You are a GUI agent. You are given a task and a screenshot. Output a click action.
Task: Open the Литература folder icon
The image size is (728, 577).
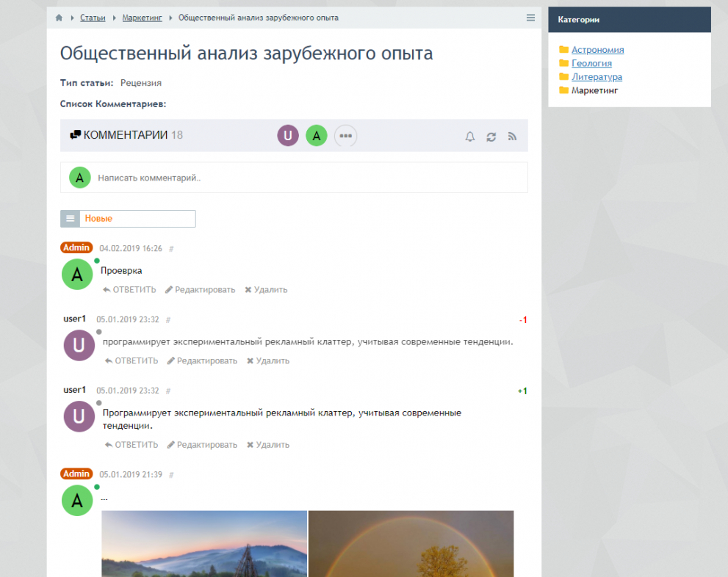coord(564,76)
